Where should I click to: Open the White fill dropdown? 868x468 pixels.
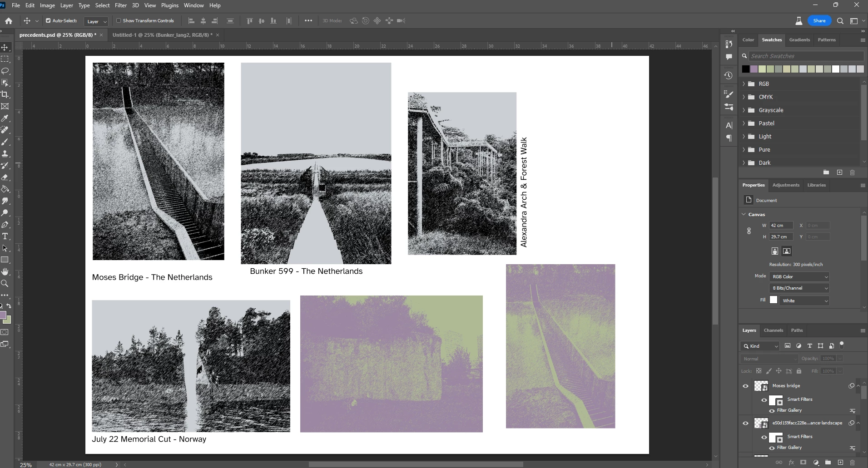[804, 301]
